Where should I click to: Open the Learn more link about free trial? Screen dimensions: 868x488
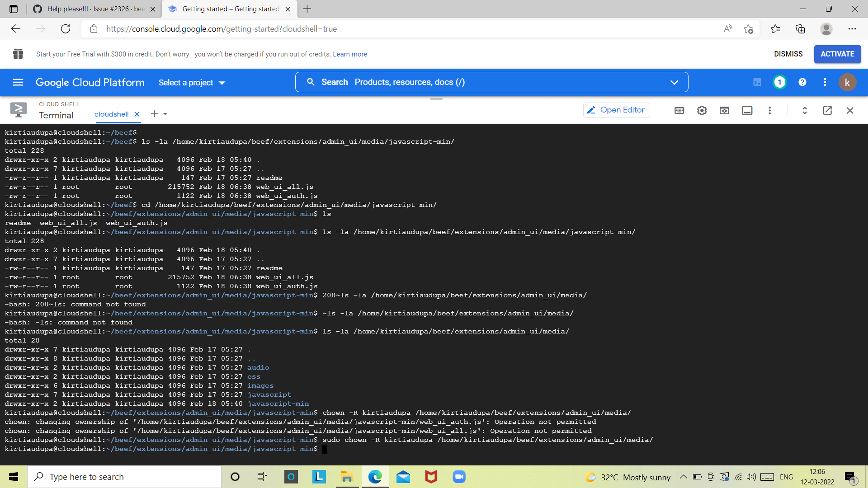coord(349,54)
